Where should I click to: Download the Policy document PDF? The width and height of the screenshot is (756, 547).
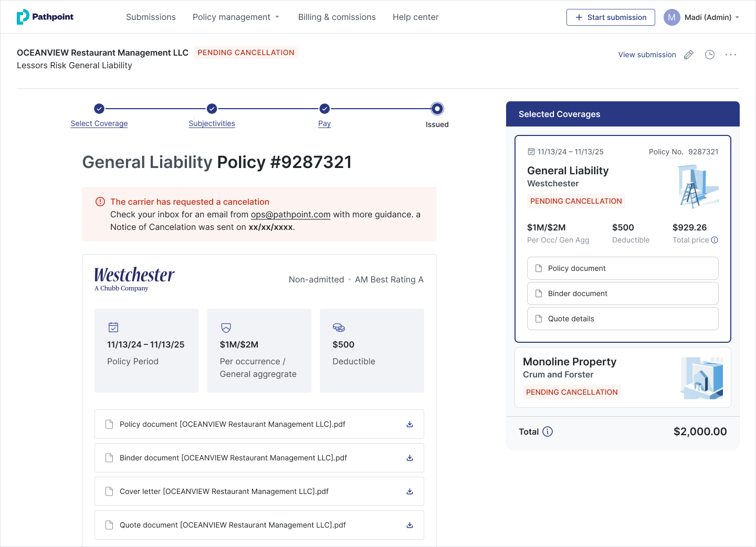coord(409,424)
